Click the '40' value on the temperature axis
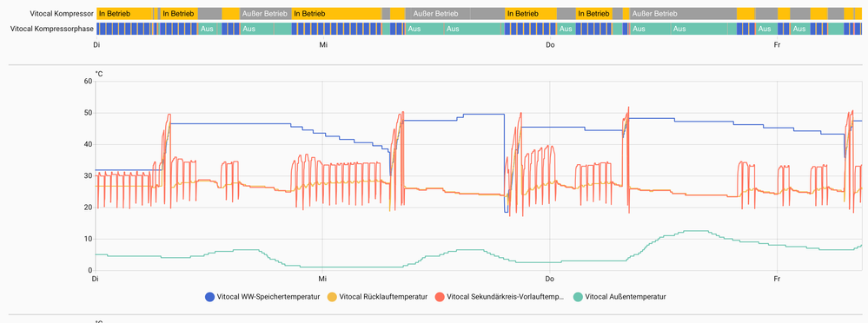868x323 pixels. pos(88,144)
